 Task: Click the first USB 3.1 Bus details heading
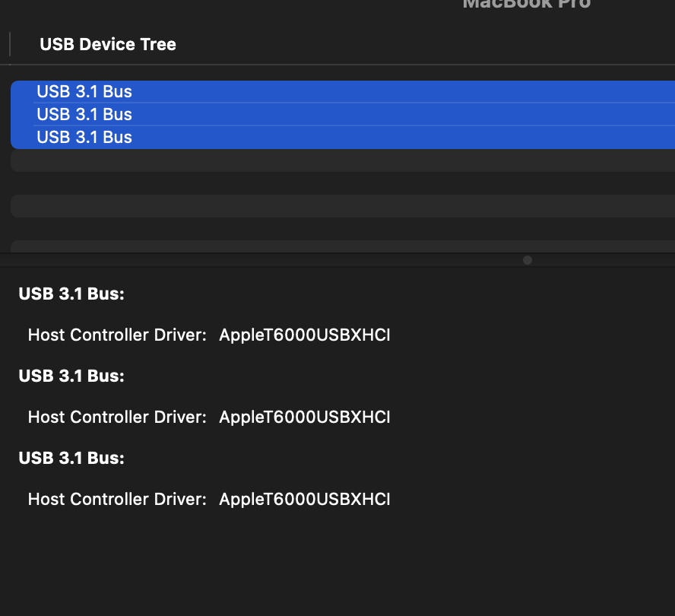tap(71, 294)
